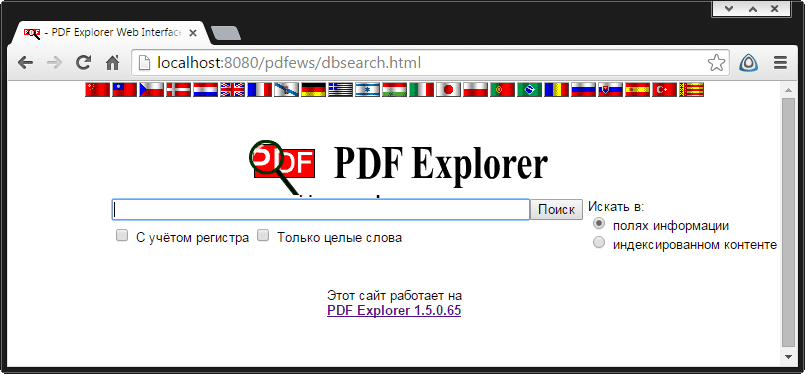Go back with the browser back arrow
Image resolution: width=805 pixels, height=374 pixels.
[x=25, y=63]
